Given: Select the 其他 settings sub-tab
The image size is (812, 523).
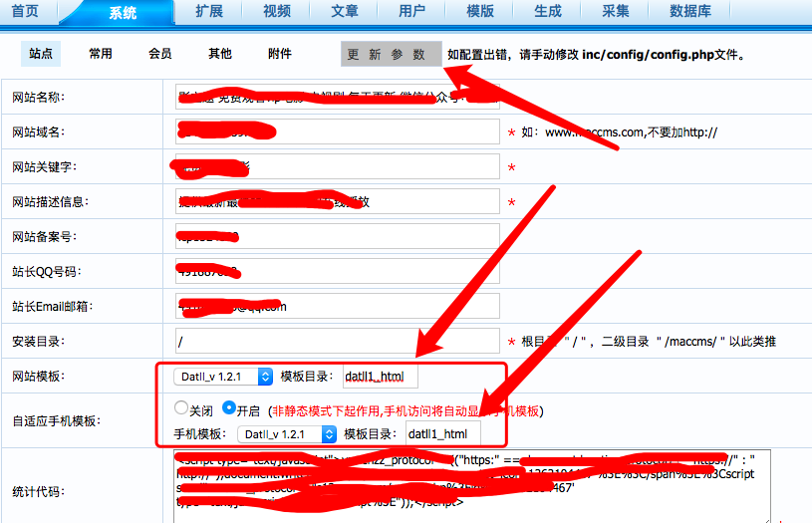Looking at the screenshot, I should 220,54.
